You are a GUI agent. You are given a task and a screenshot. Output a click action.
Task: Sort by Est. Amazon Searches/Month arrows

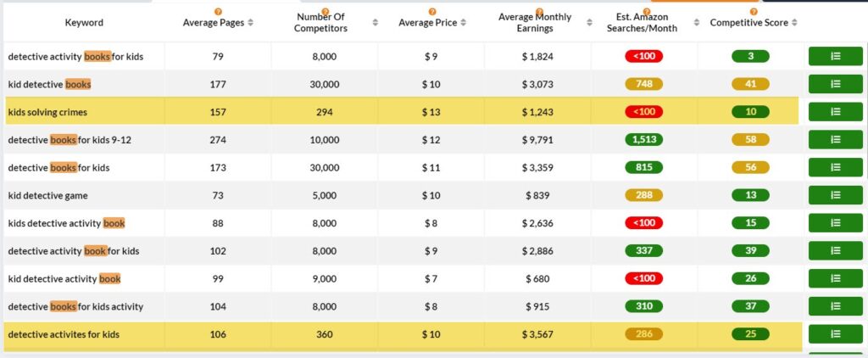click(697, 23)
